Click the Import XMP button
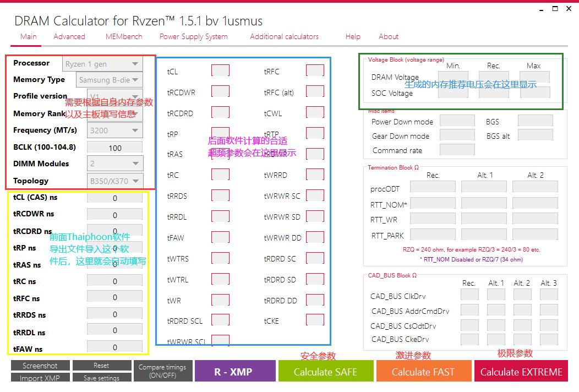Screen dimensions: 579x392 click(x=40, y=378)
